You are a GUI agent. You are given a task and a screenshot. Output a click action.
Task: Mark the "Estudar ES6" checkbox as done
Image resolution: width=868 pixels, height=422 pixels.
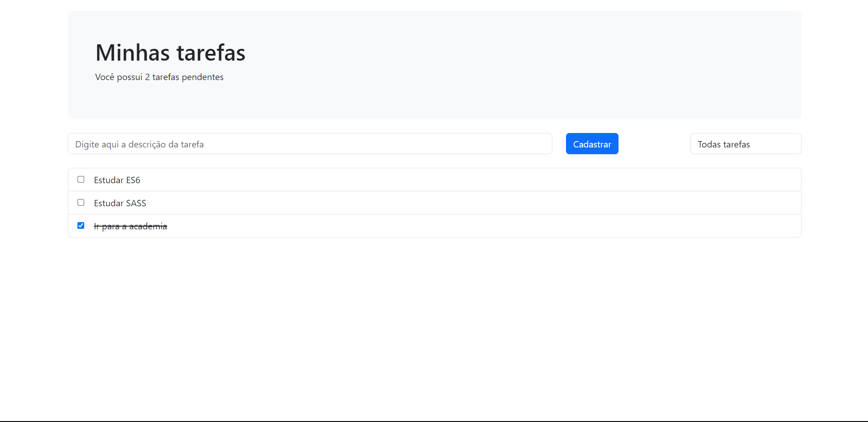(81, 180)
